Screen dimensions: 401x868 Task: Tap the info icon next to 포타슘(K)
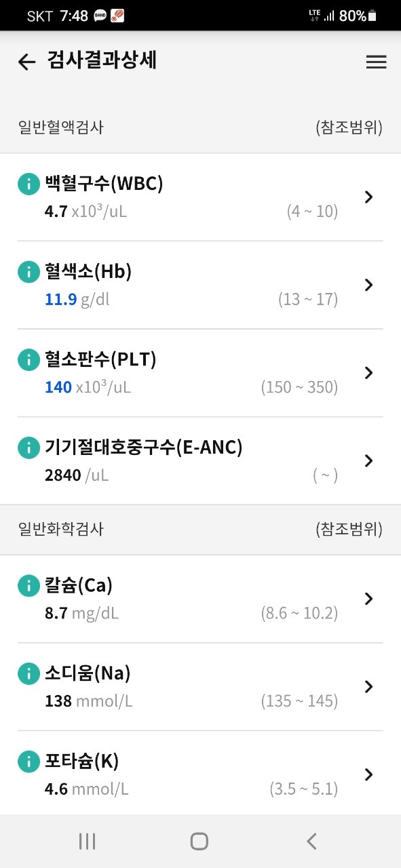(28, 762)
